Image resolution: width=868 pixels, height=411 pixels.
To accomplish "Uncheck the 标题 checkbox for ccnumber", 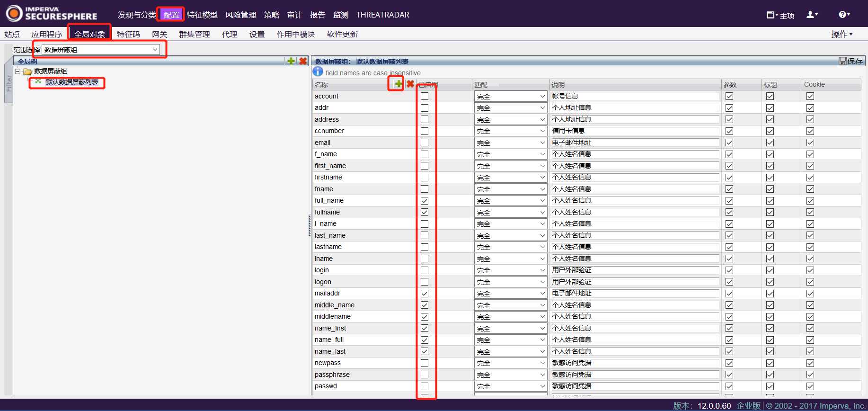I will (770, 131).
